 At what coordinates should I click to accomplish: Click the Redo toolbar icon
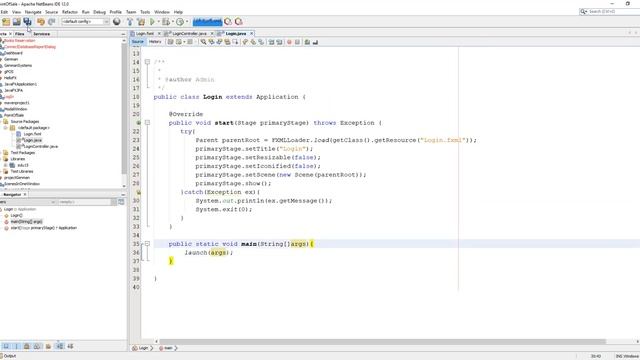coord(51,22)
